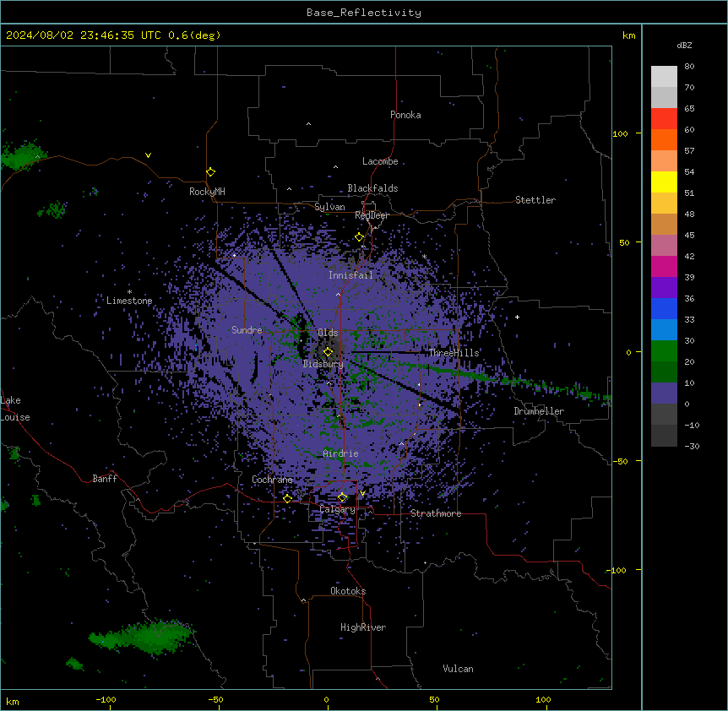This screenshot has height=711, width=728.
Task: Click the white plus marker northeast of Drumheller
Action: (x=517, y=317)
